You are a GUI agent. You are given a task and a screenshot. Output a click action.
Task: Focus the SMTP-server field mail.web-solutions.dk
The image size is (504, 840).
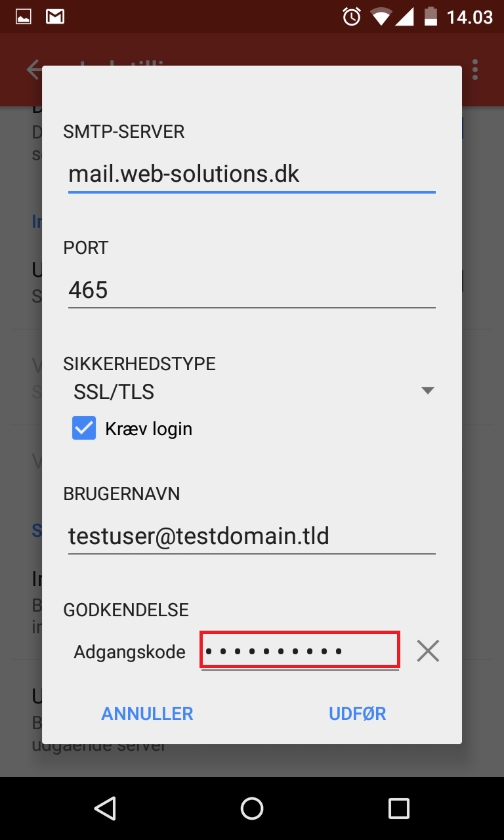click(x=252, y=174)
